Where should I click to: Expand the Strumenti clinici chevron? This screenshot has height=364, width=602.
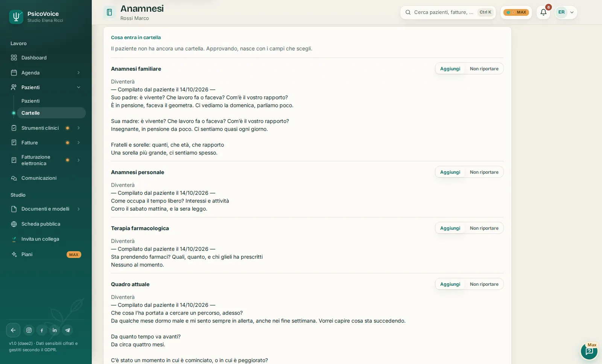pos(79,128)
